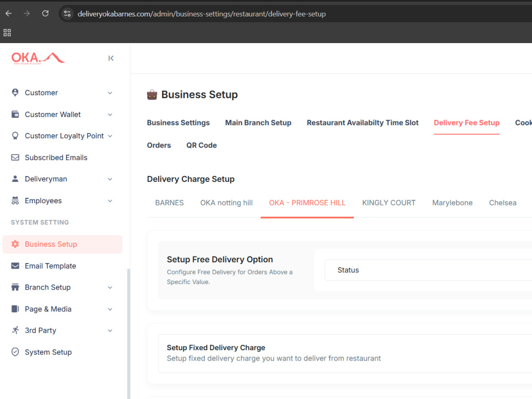Select the OKA - PRIMROSE HILL branch tab
The image size is (532, 399).
coord(307,203)
